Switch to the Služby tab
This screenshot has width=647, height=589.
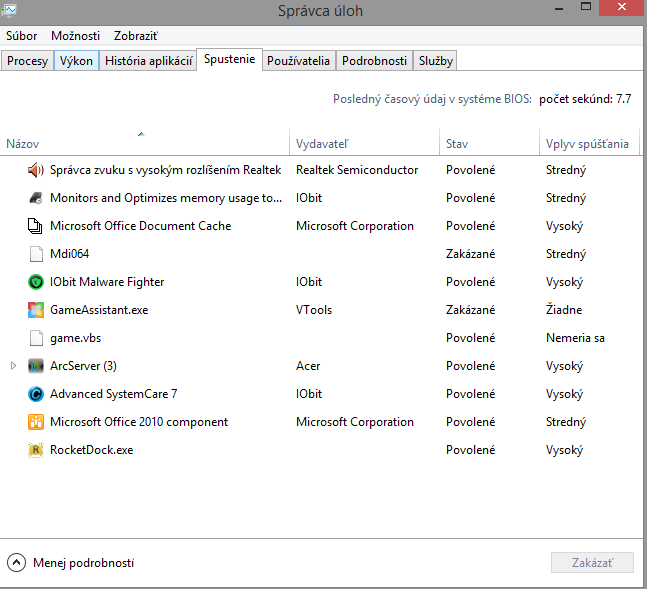click(x=436, y=61)
